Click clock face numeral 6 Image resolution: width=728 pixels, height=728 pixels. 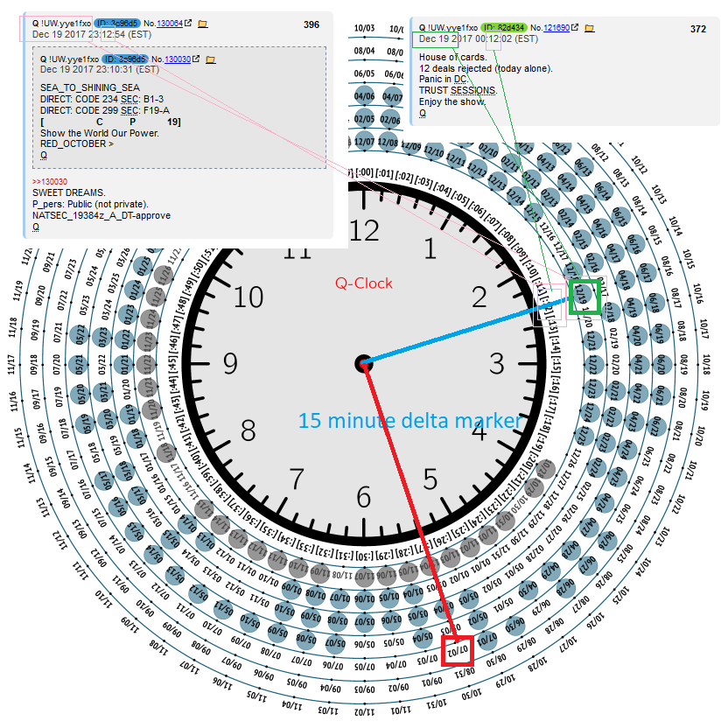point(364,497)
